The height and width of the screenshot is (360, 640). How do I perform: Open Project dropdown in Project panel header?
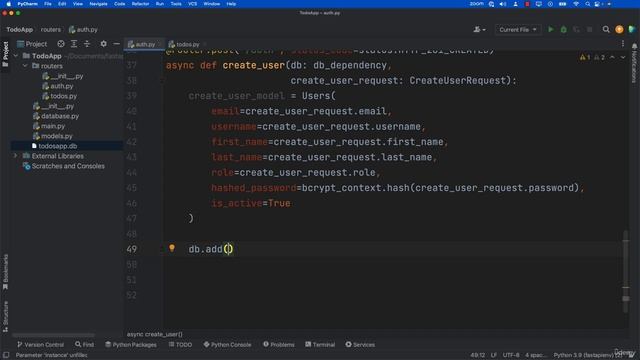(32, 44)
